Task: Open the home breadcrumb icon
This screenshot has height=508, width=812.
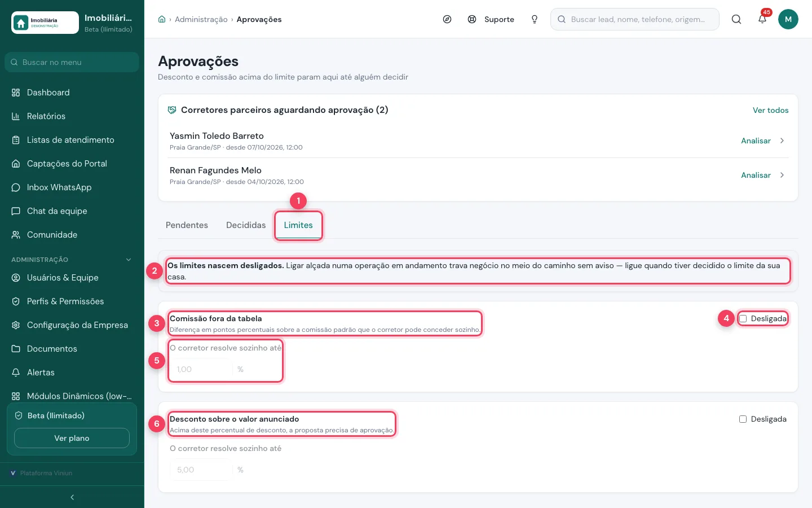Action: pyautogui.click(x=162, y=19)
